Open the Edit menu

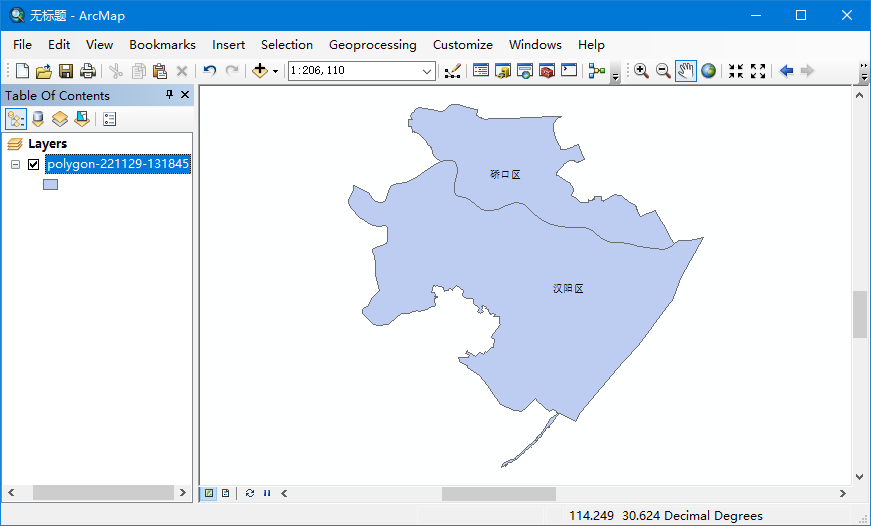[x=59, y=44]
